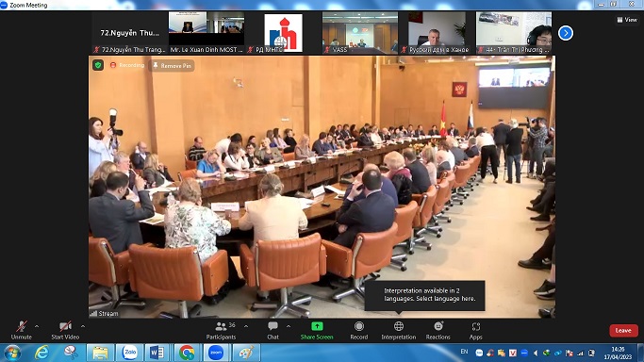Switch to Microsoft Word in the taskbar
This screenshot has width=644, height=362.
(157, 353)
